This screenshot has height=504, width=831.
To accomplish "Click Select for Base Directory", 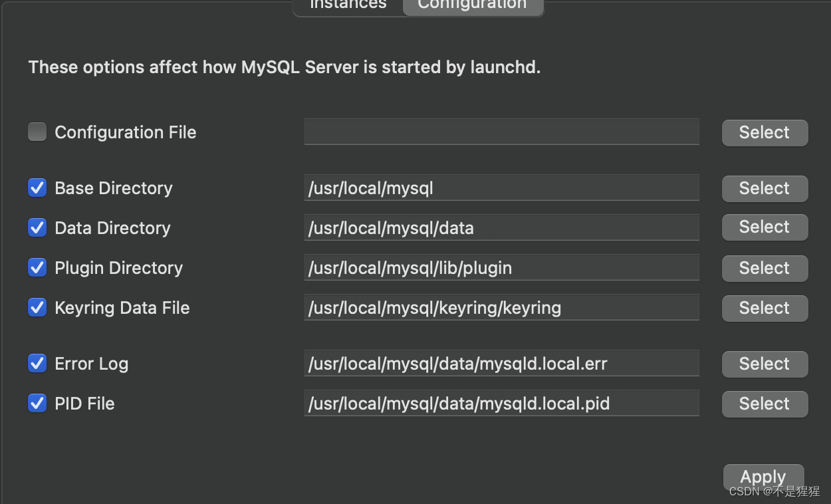I will (x=764, y=188).
